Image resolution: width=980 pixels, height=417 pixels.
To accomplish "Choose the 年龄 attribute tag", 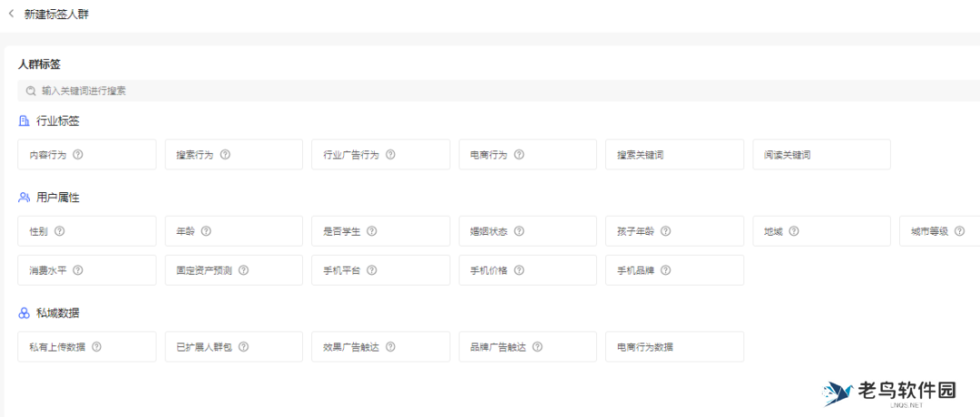I will (233, 231).
